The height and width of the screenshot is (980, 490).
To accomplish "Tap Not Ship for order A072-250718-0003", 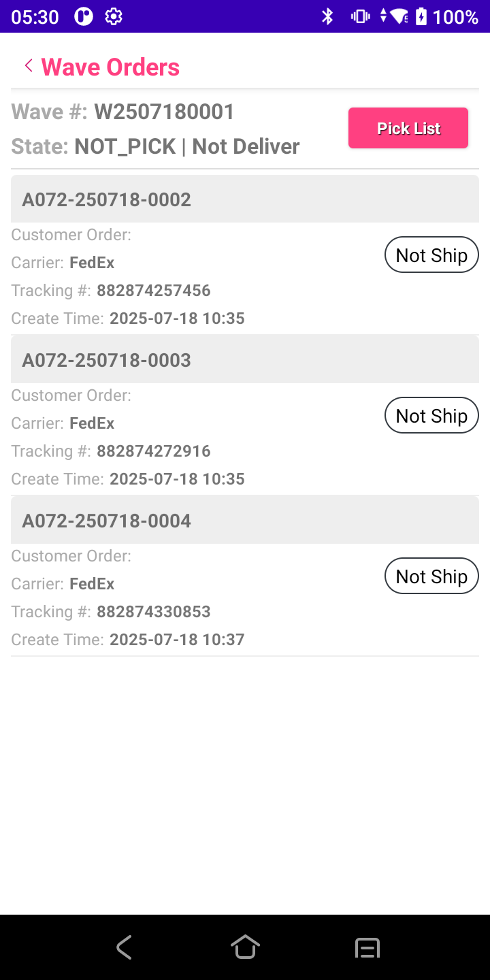I will pos(431,416).
